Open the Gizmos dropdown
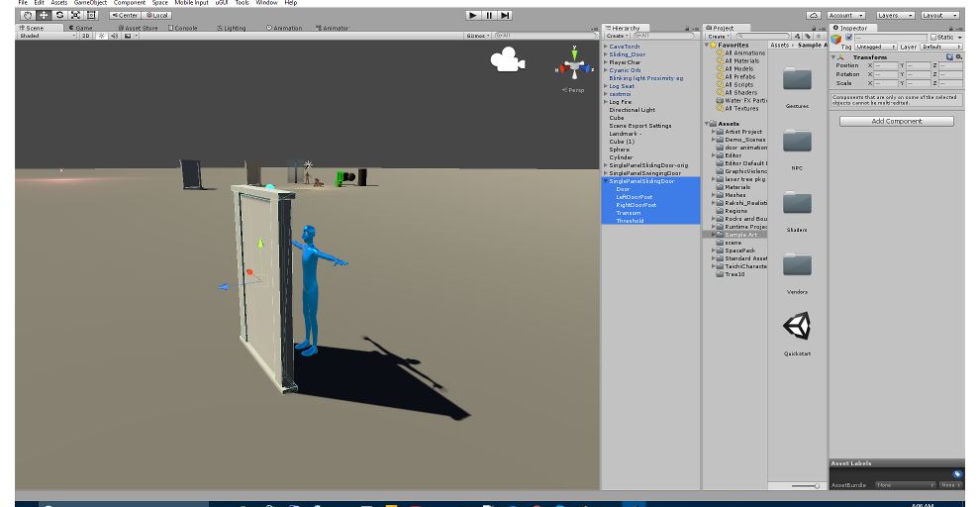980x507 pixels. click(478, 36)
